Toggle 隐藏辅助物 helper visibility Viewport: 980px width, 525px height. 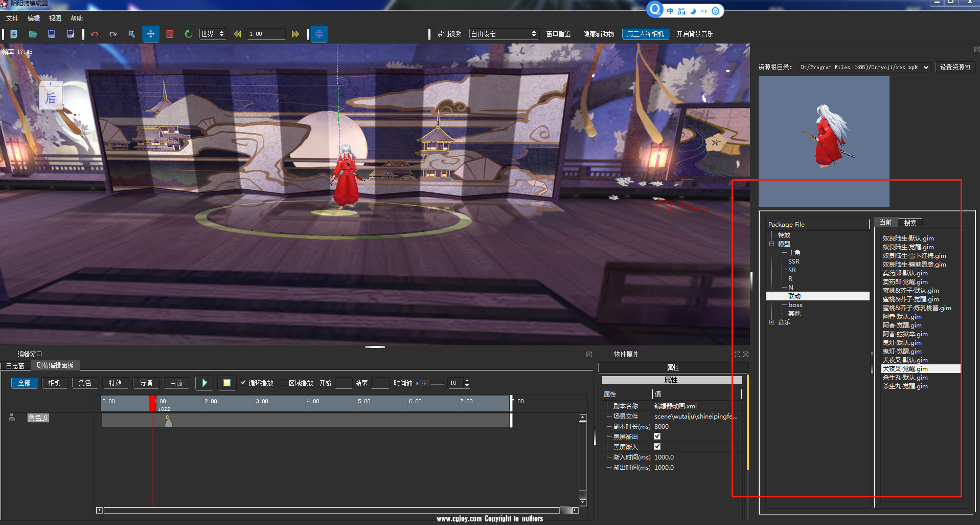click(x=599, y=34)
